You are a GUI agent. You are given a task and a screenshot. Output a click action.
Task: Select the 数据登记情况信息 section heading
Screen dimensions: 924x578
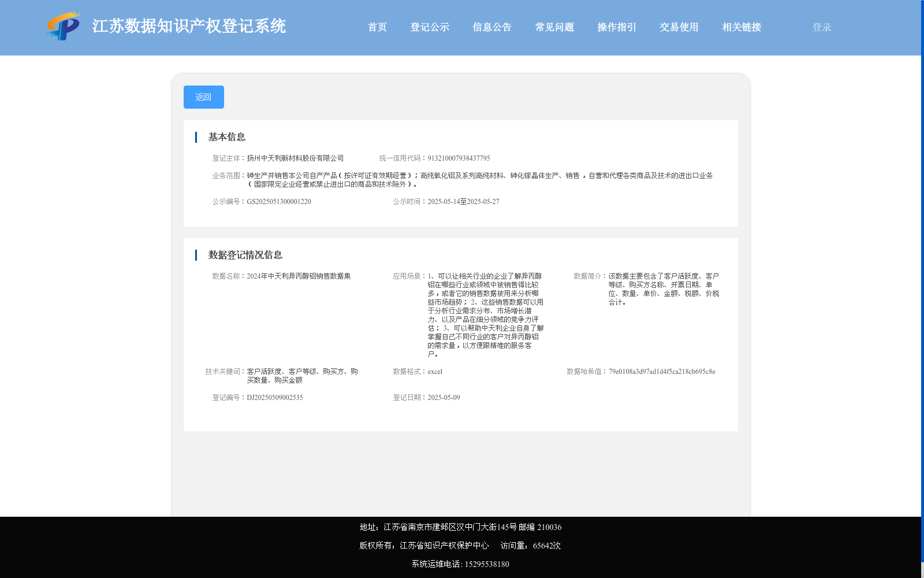pyautogui.click(x=245, y=255)
